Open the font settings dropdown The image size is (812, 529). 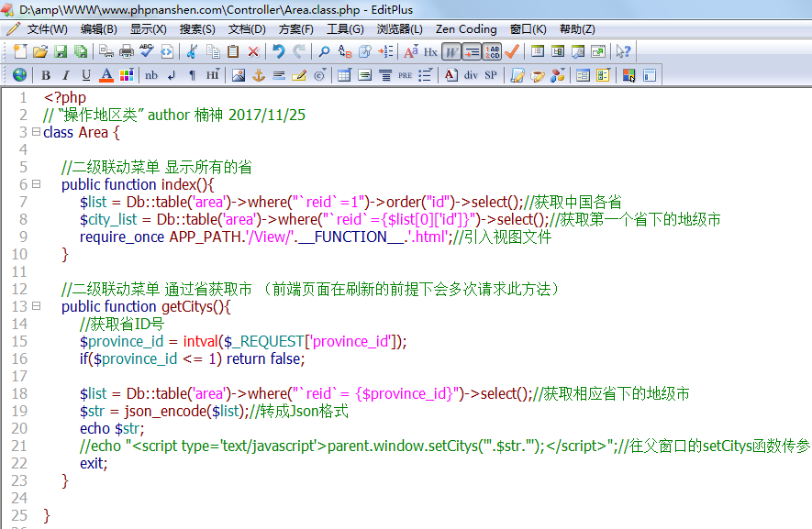click(411, 51)
